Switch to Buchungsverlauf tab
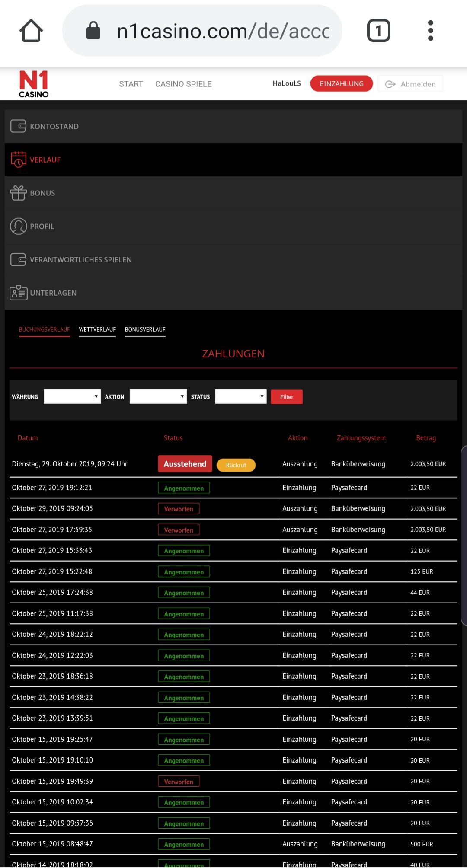467x868 pixels. [45, 329]
